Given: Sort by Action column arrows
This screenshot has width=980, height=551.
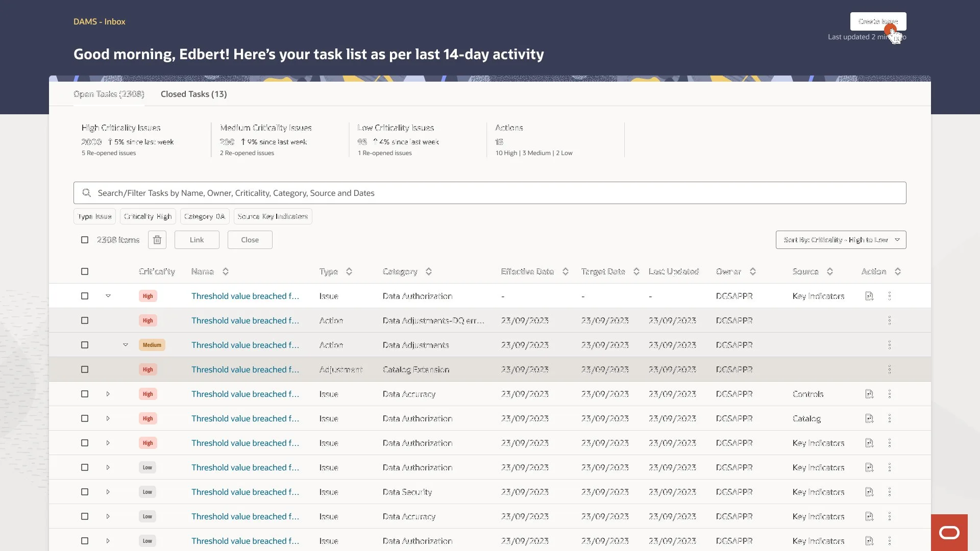Looking at the screenshot, I should [898, 271].
